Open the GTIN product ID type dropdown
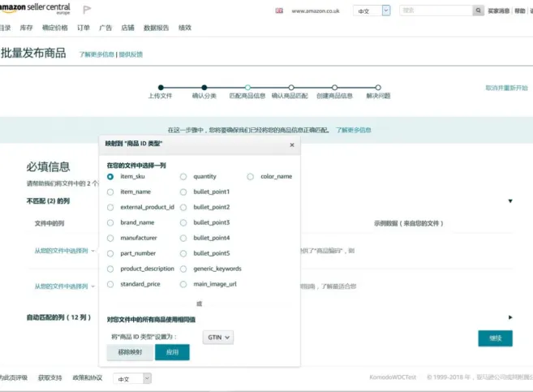 tap(218, 338)
